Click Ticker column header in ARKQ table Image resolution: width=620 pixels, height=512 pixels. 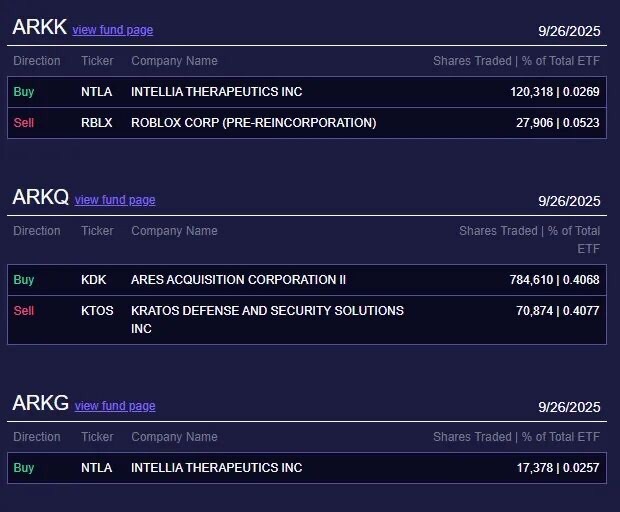pos(97,231)
